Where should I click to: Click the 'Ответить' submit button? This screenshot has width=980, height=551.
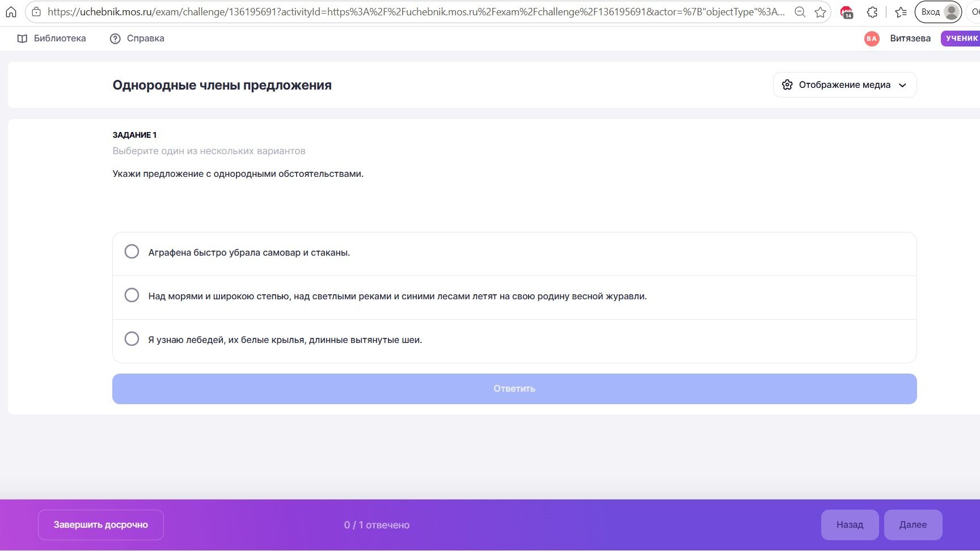[514, 389]
